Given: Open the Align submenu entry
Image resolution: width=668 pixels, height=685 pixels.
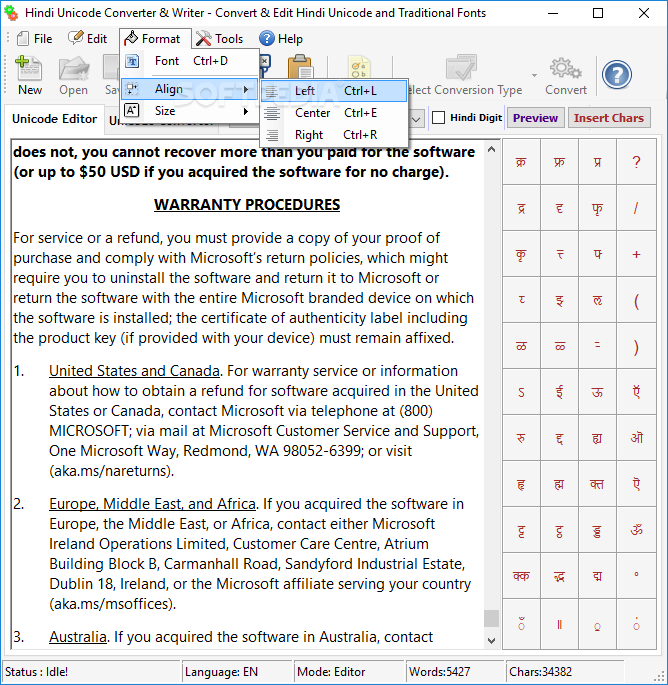Looking at the screenshot, I should pyautogui.click(x=189, y=89).
